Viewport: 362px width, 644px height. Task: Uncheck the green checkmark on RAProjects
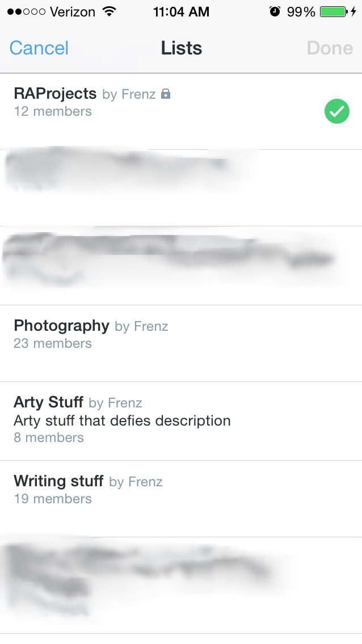click(336, 111)
